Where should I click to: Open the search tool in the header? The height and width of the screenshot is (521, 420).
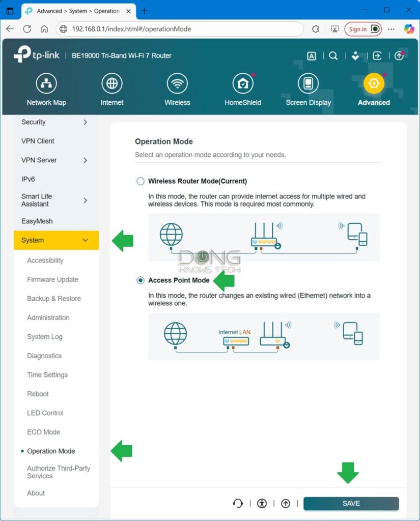333,56
